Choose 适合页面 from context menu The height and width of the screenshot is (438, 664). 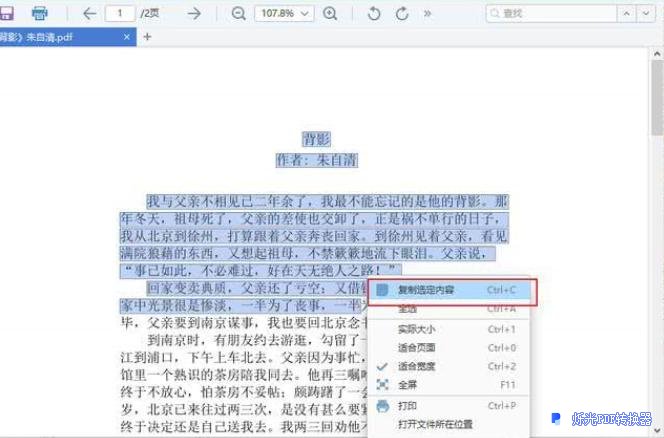tap(450, 348)
